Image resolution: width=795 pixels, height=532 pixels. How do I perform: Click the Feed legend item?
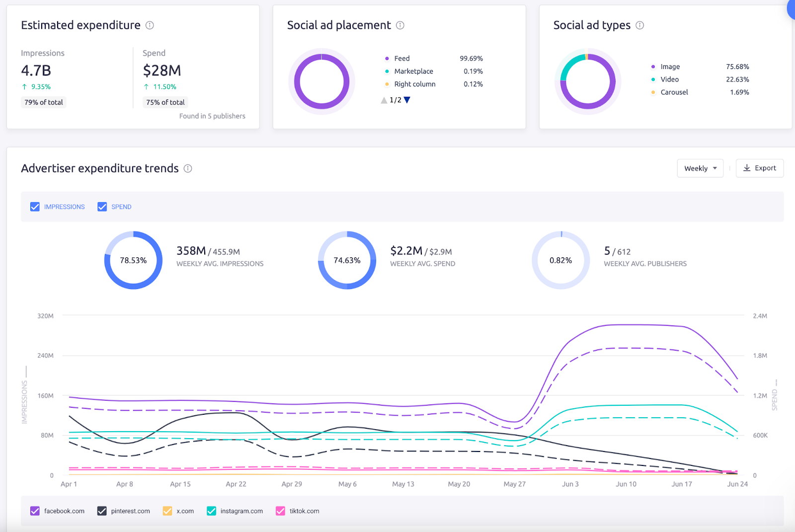click(x=401, y=59)
